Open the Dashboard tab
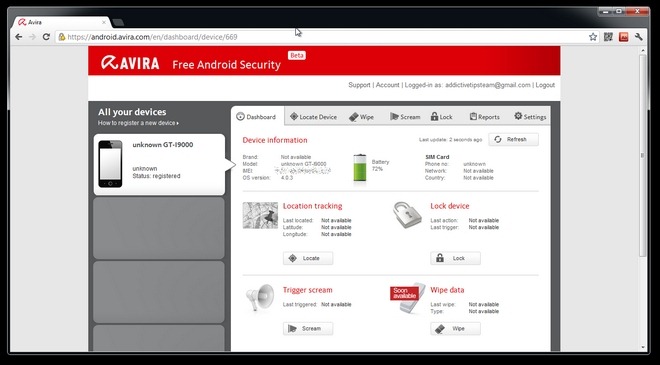 coord(257,117)
